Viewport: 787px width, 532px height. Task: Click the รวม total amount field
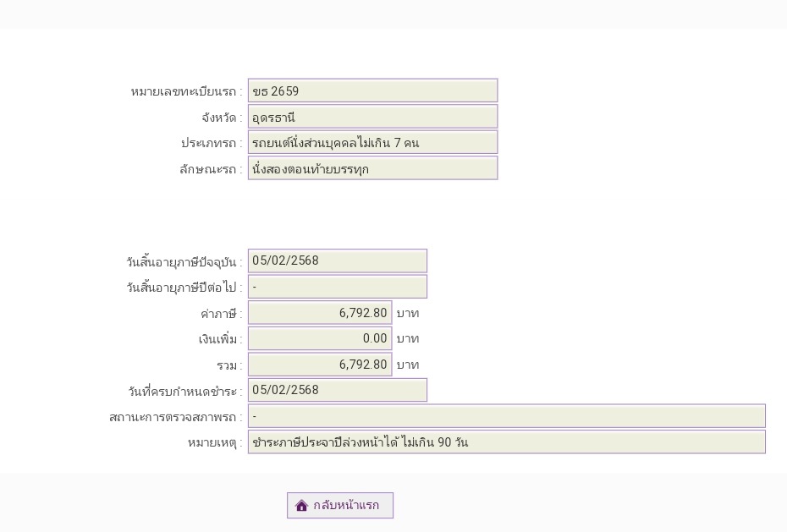320,365
